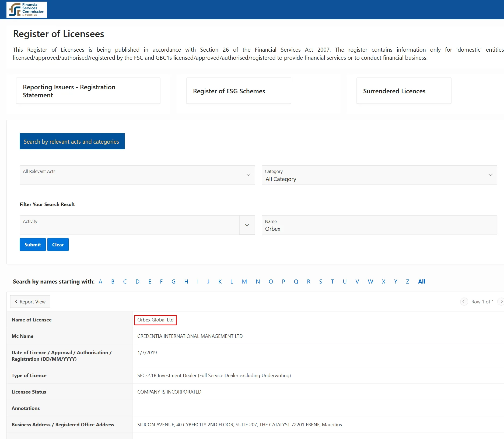This screenshot has width=504, height=439.
Task: Filter names starting with E
Action: pyautogui.click(x=150, y=282)
